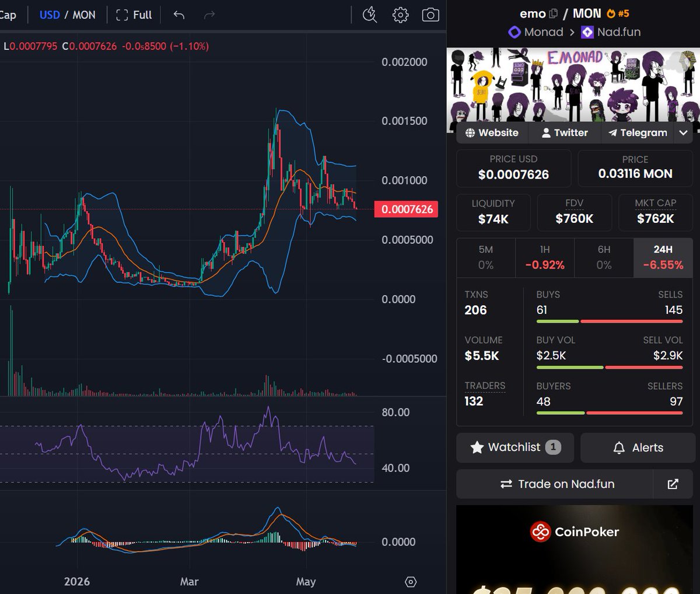Image resolution: width=700 pixels, height=594 pixels.
Task: Open the token Twitter link
Action: coord(565,132)
